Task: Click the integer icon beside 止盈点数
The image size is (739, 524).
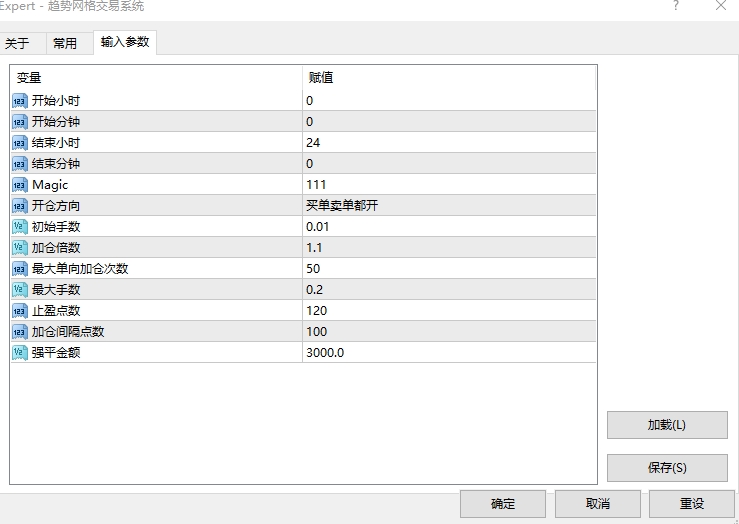Action: pos(19,310)
